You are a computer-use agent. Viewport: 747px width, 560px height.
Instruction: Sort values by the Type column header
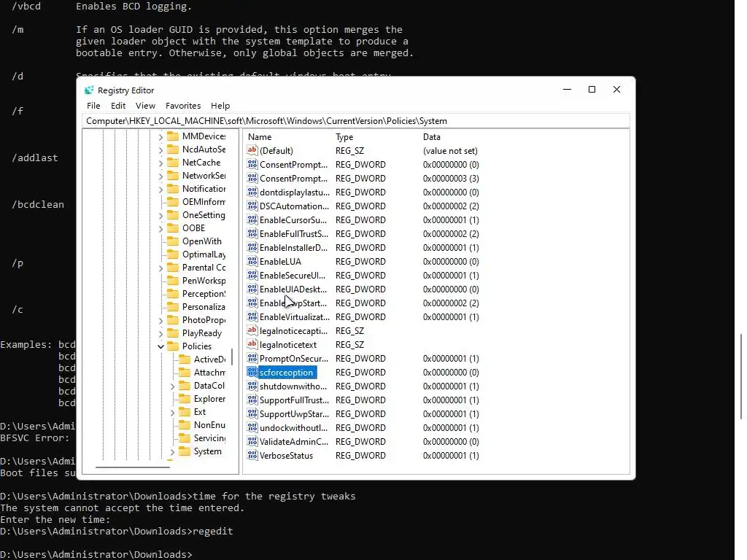[344, 136]
